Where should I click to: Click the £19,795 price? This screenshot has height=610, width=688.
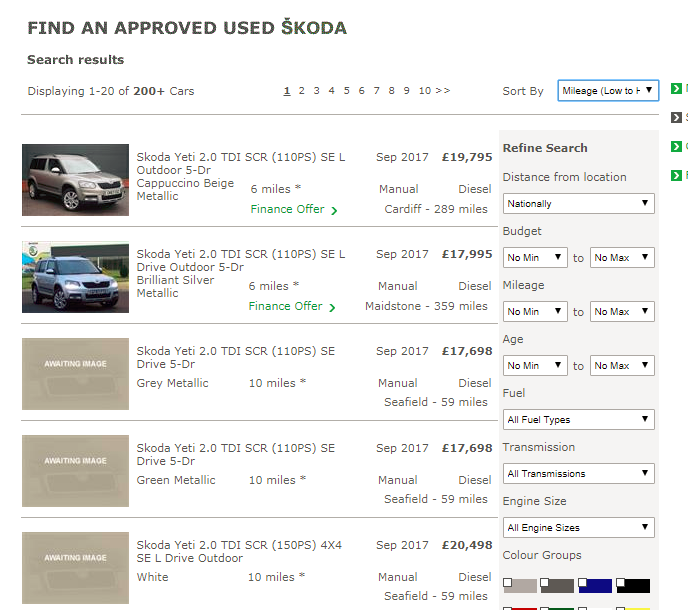pos(467,157)
